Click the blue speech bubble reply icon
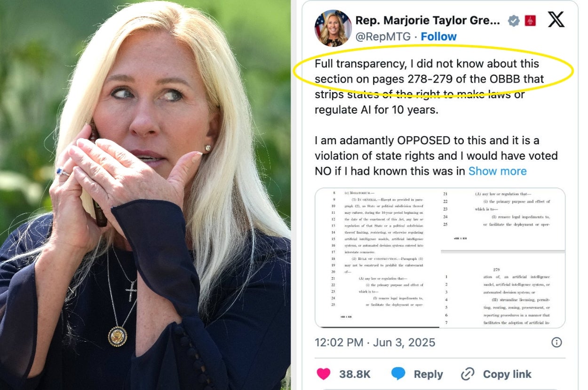The width and height of the screenshot is (588, 390). (398, 374)
